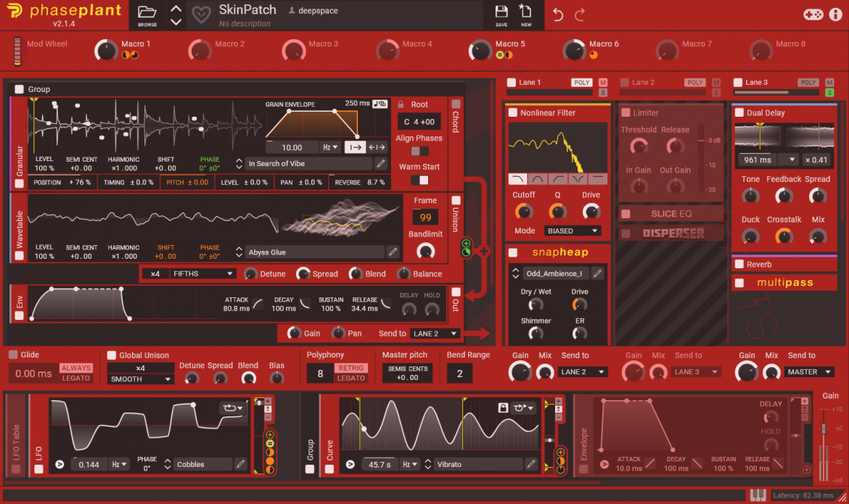
Task: Open the multipass effect editor
Action: [784, 282]
